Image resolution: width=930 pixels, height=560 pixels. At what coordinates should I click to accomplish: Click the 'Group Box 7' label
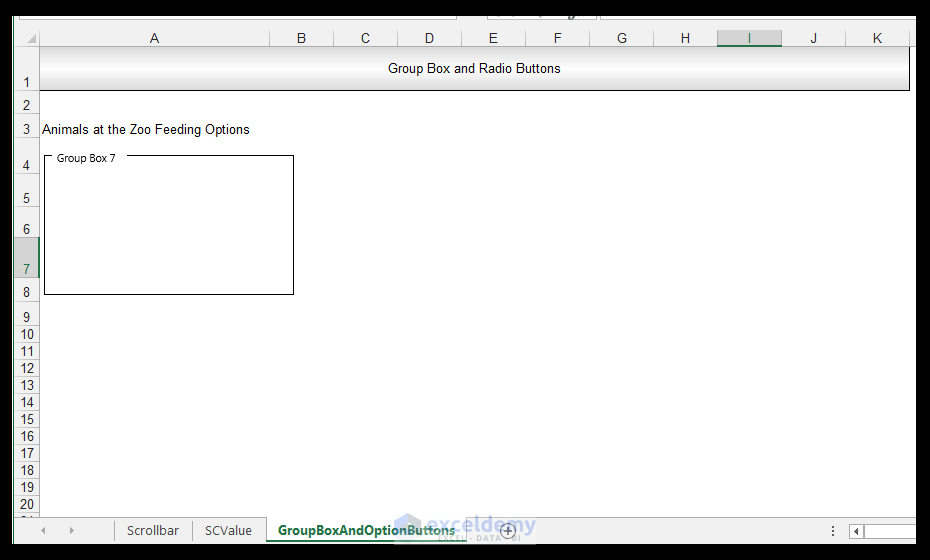coord(86,158)
